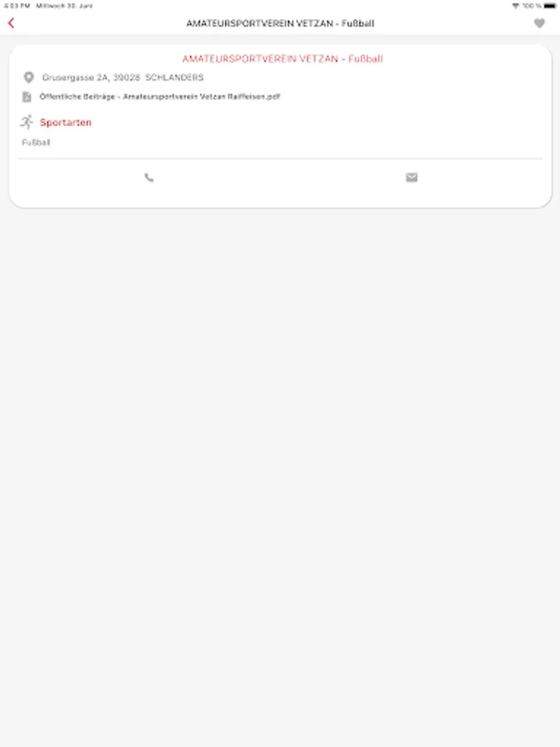Send email via the envelope icon
This screenshot has height=747, width=560.
pos(411,178)
